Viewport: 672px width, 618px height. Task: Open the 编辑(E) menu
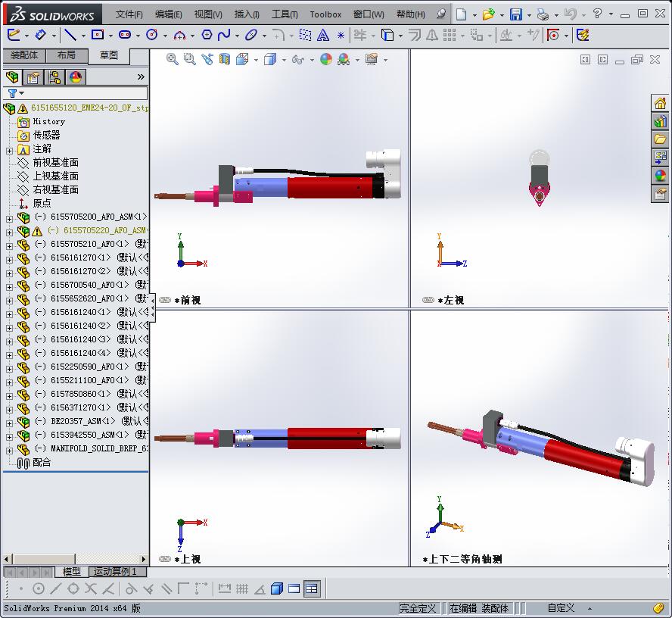pyautogui.click(x=169, y=14)
